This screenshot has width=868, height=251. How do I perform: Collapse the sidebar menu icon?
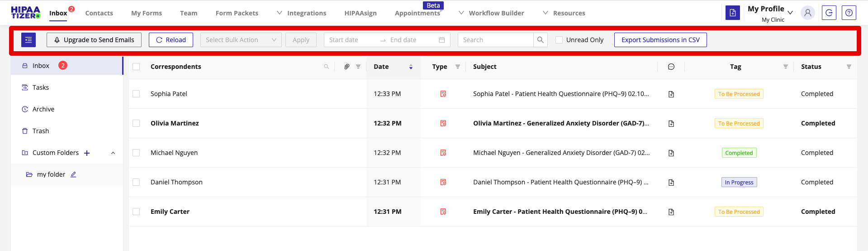click(x=28, y=40)
